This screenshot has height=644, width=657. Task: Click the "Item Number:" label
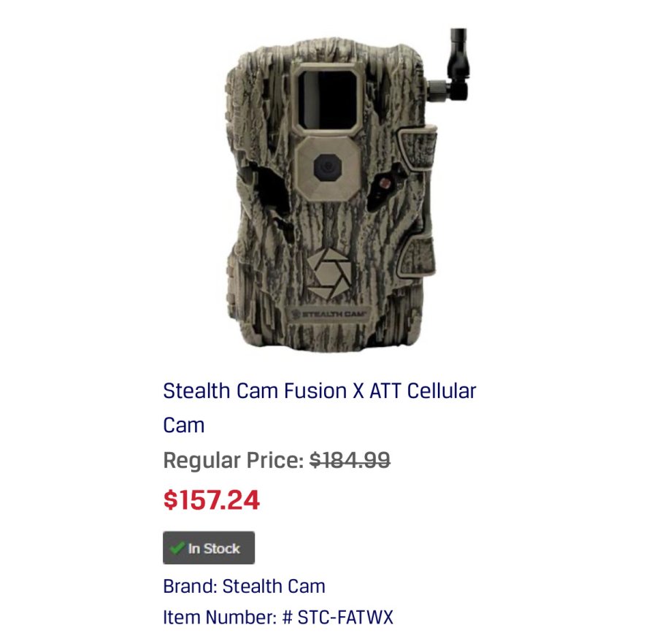[x=220, y=617]
